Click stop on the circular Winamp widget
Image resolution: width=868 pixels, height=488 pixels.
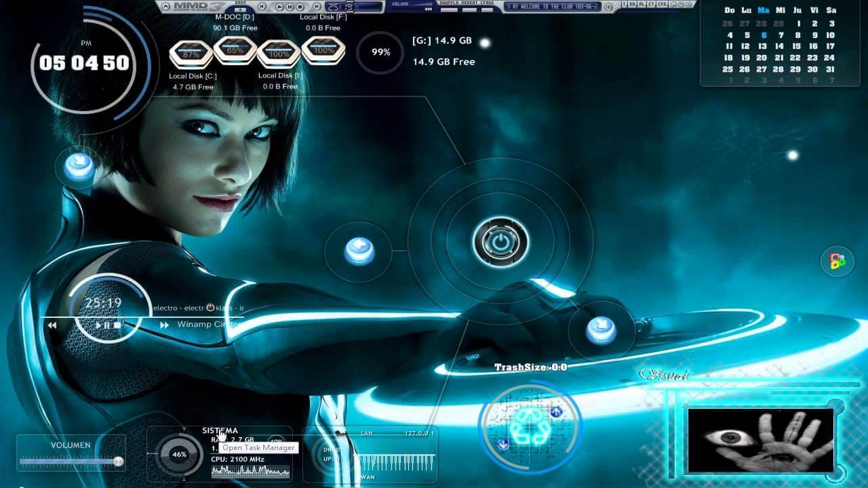[117, 325]
